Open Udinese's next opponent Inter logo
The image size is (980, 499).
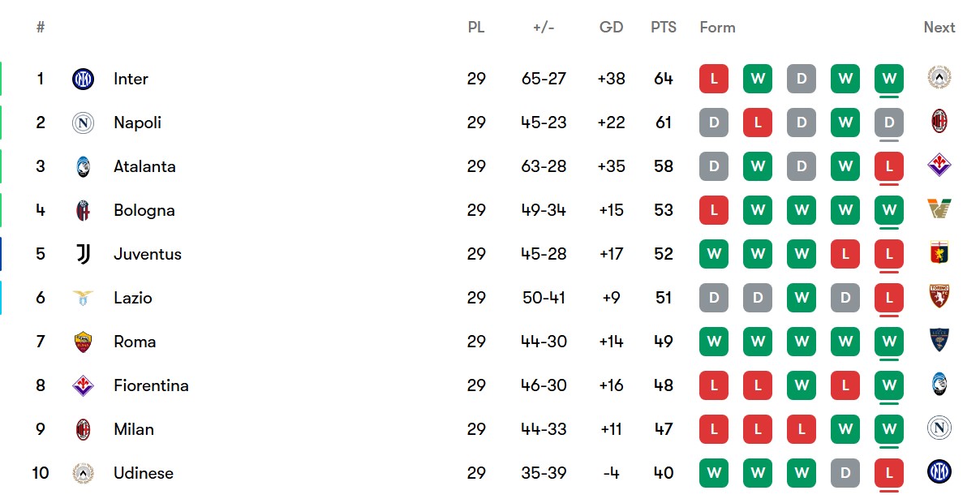pos(939,472)
